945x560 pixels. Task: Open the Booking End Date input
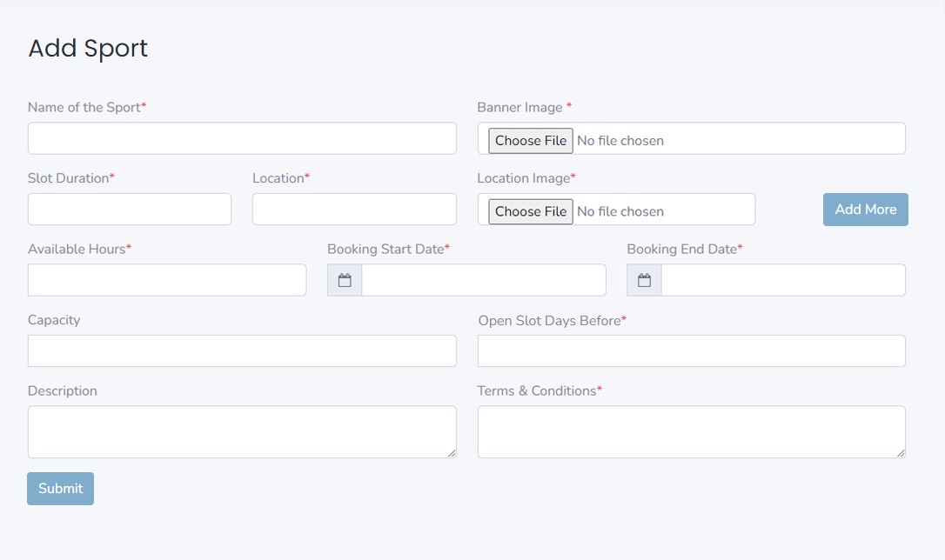(x=782, y=280)
